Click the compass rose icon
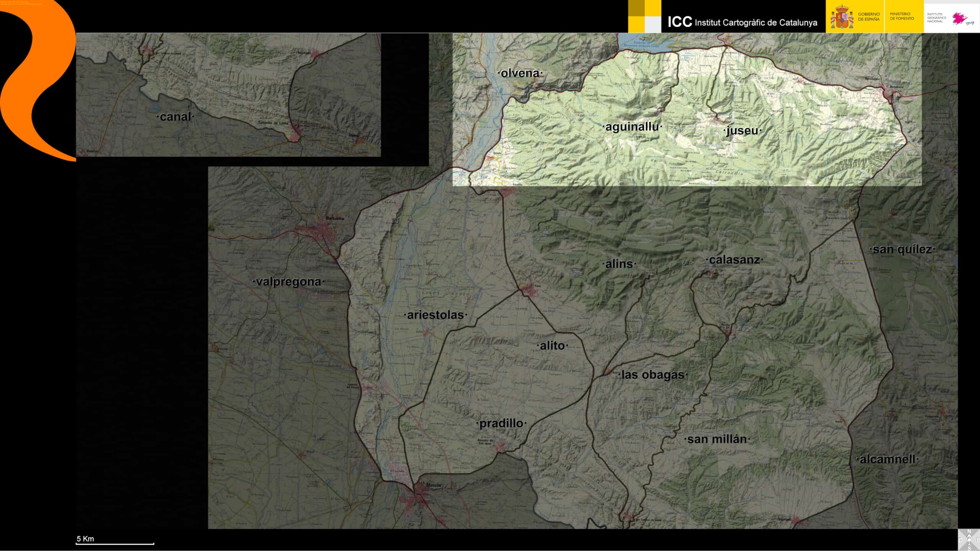The width and height of the screenshot is (980, 551). click(x=969, y=540)
